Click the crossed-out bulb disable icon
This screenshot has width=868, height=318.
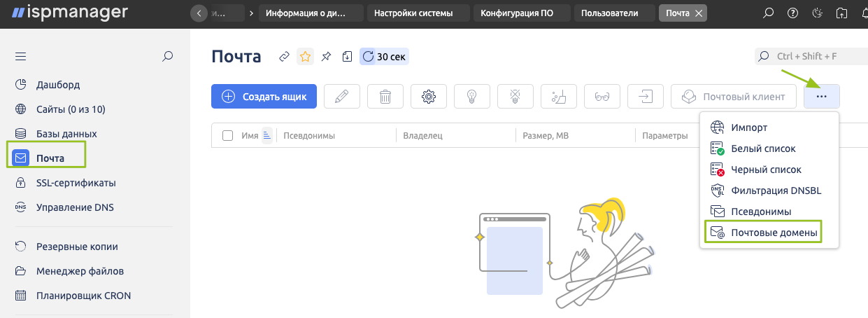[515, 97]
